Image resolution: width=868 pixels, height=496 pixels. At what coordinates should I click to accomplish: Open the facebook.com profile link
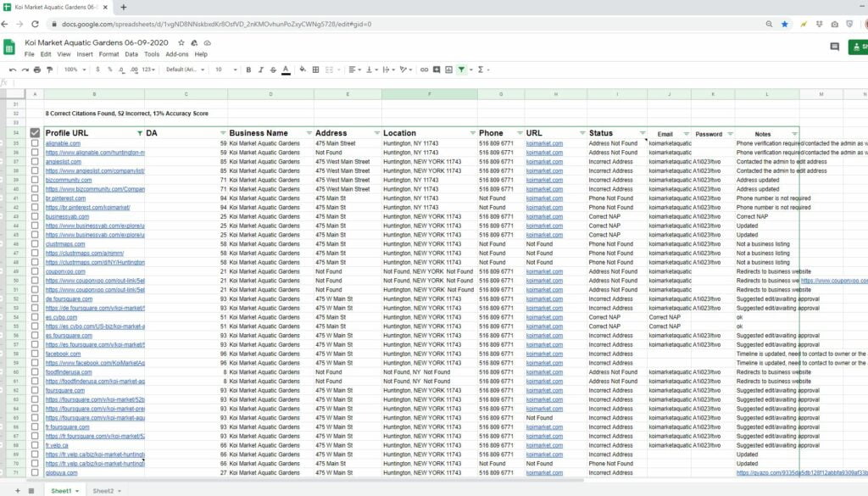coord(63,354)
